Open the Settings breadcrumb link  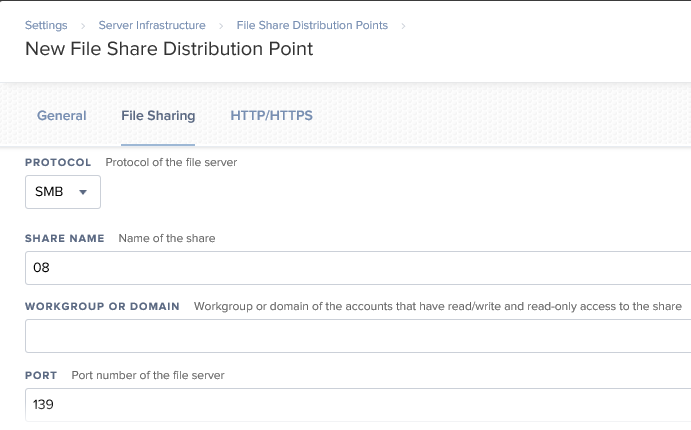46,25
